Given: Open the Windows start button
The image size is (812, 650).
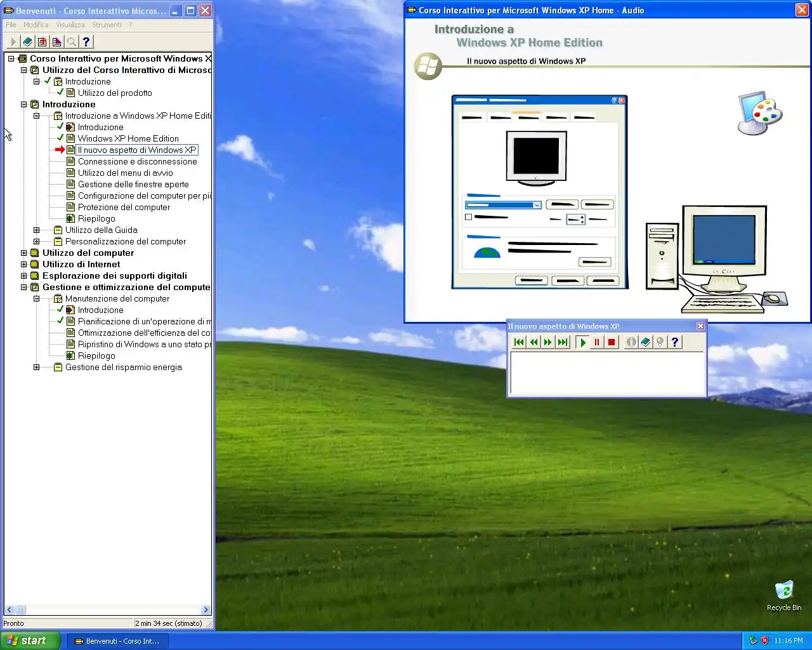Looking at the screenshot, I should (30, 640).
